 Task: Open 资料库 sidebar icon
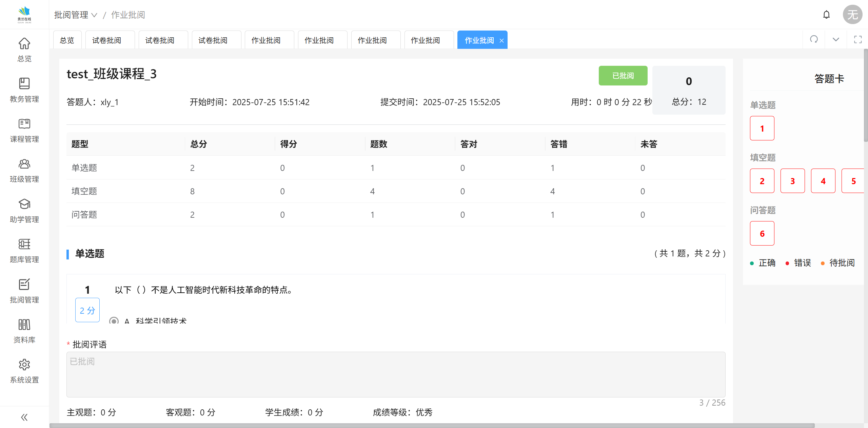(x=24, y=325)
